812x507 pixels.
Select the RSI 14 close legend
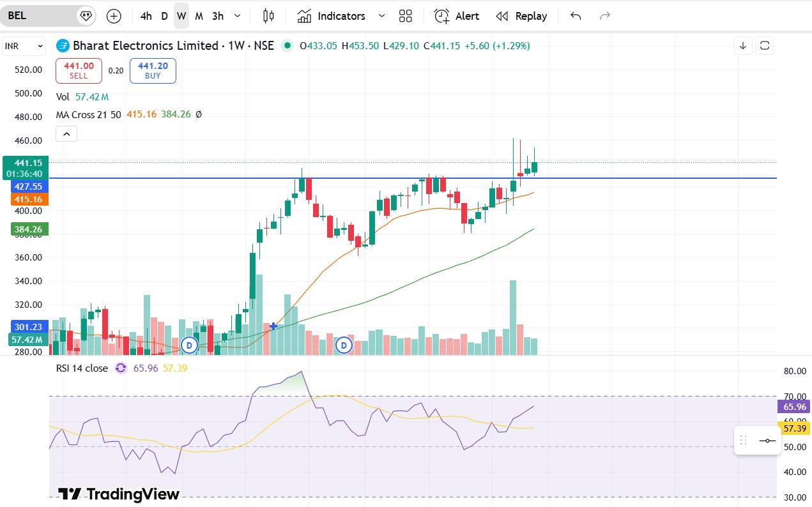pos(82,368)
